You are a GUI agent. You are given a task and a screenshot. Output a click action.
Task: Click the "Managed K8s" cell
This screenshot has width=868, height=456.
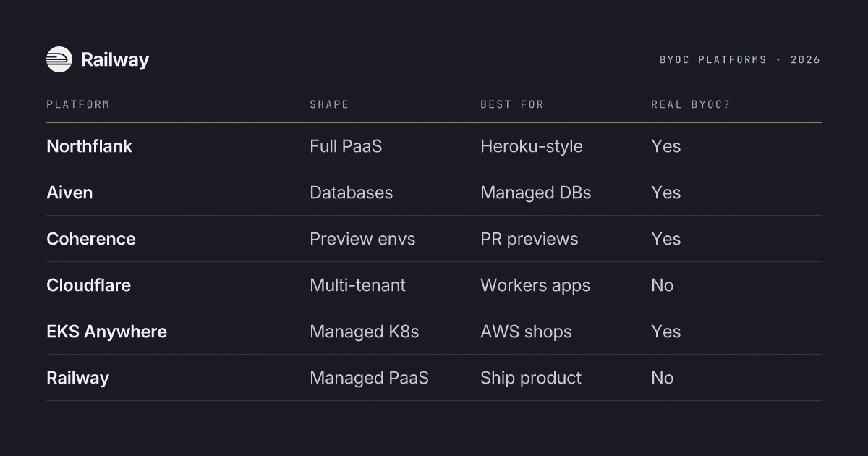(x=365, y=332)
